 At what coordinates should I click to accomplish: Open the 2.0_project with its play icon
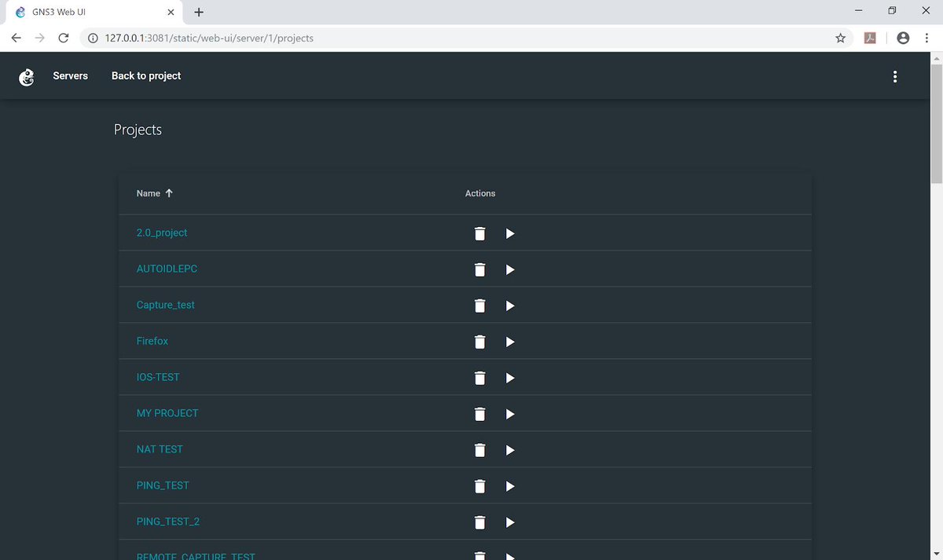tap(510, 233)
